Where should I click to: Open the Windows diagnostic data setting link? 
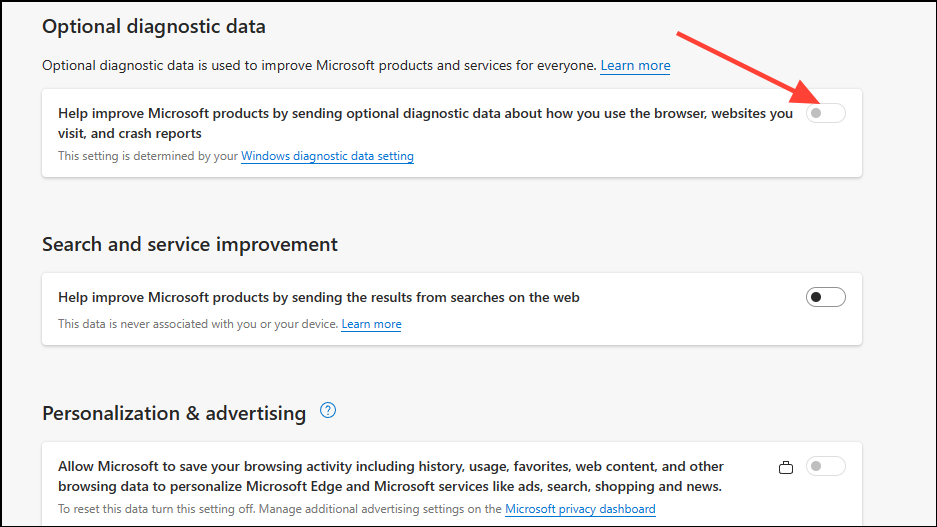327,156
